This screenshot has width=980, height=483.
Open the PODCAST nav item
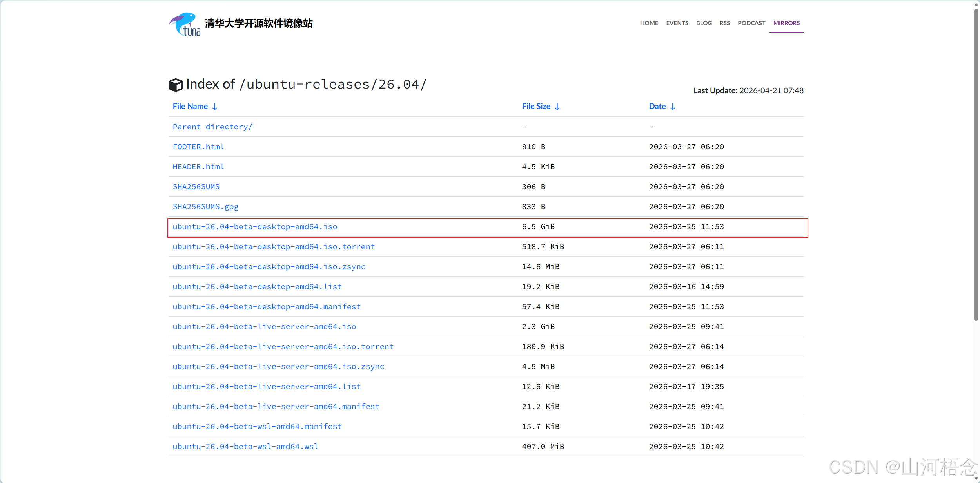pyautogui.click(x=751, y=23)
